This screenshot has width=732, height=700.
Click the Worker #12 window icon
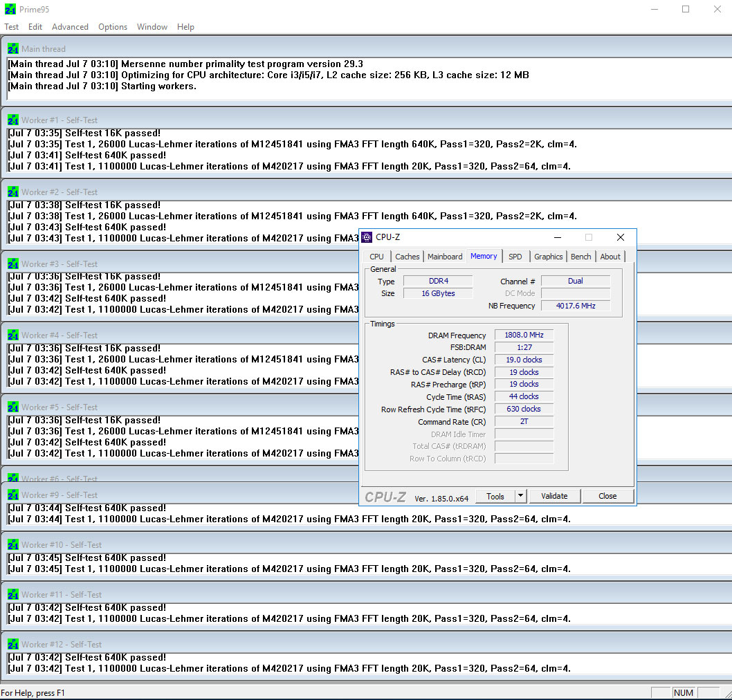[13, 645]
